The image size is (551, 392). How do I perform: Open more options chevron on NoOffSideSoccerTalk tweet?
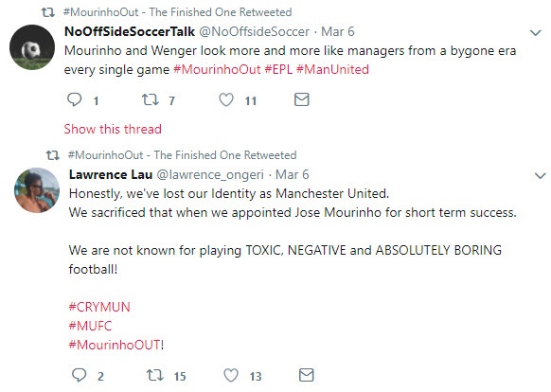coord(535,33)
